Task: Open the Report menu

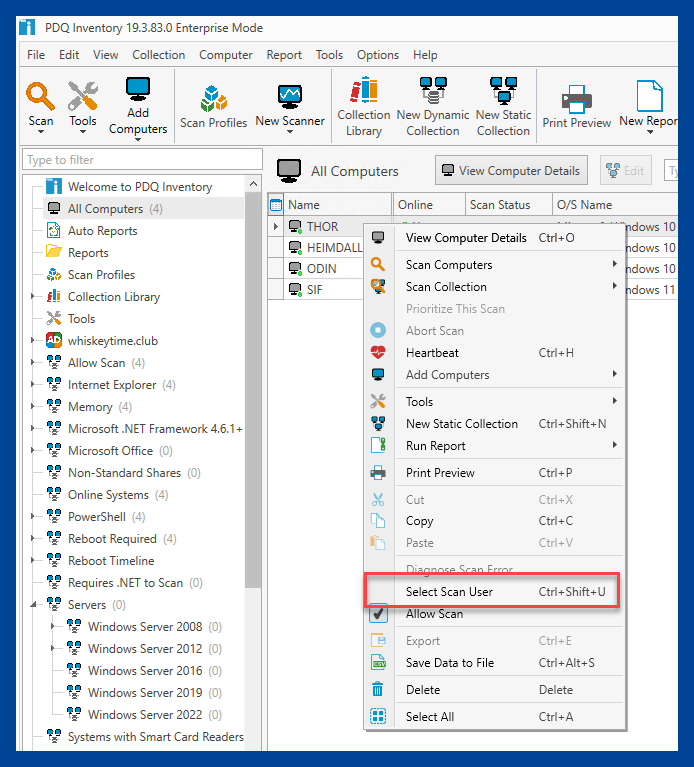Action: 284,55
